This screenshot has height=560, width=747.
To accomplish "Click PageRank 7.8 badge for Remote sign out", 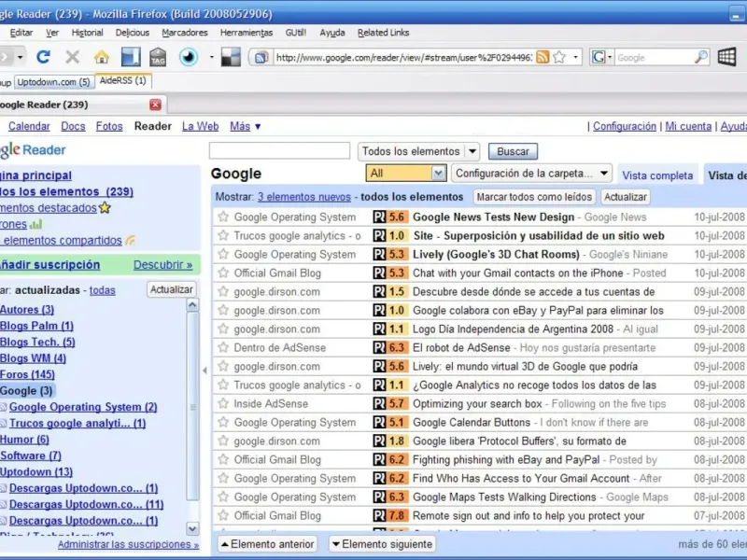I will 389,515.
